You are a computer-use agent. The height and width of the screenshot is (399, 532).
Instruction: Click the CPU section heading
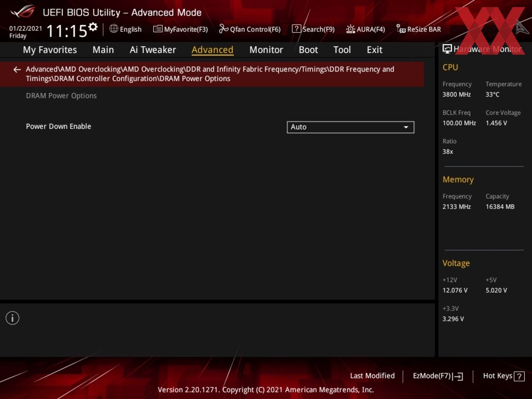coord(450,67)
